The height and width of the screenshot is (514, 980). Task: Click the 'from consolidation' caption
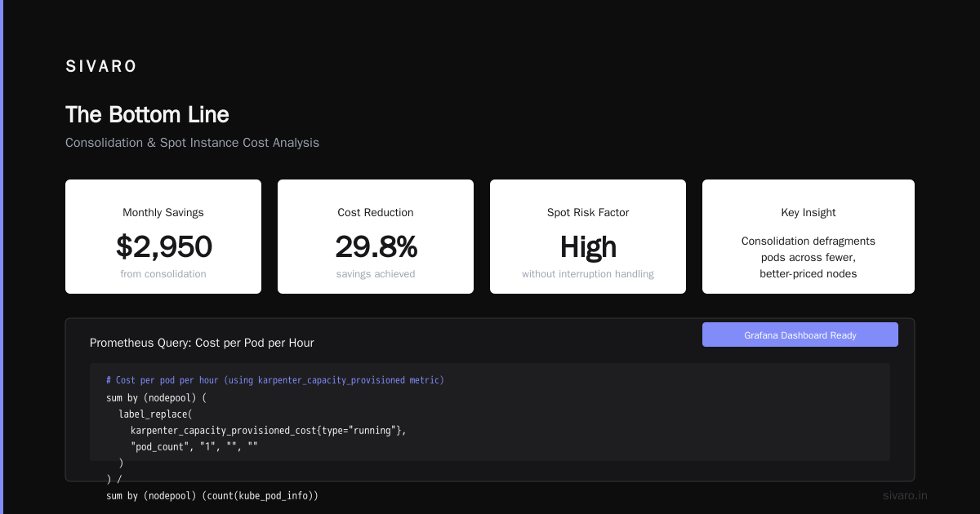(163, 274)
